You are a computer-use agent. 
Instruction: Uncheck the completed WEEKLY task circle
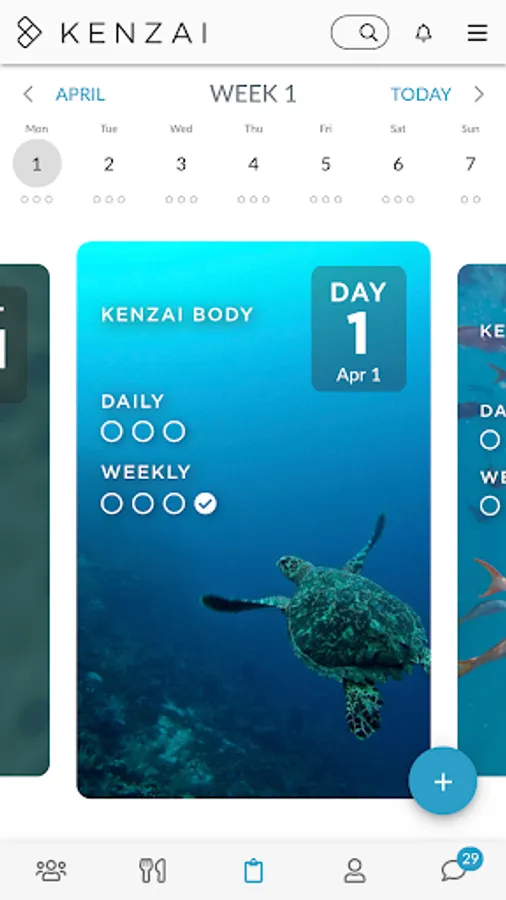tap(205, 504)
